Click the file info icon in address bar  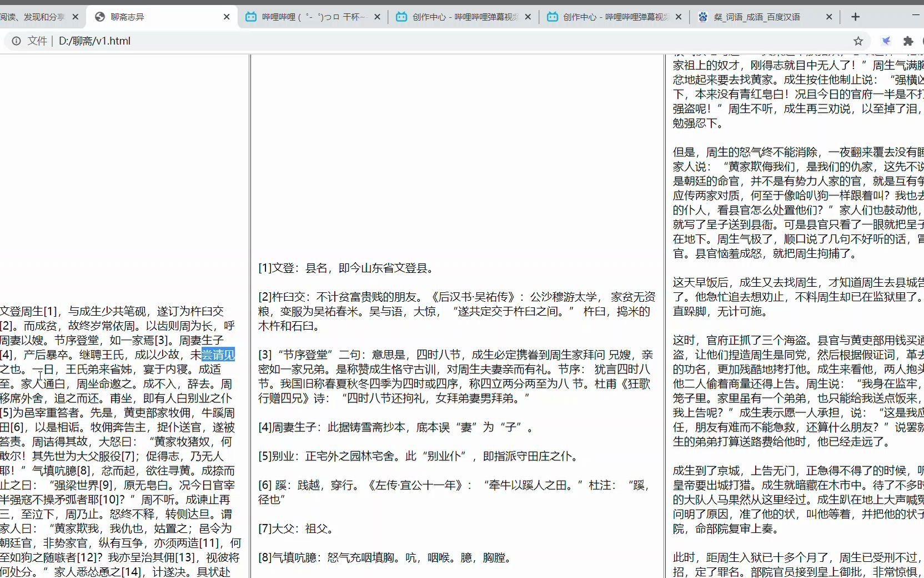[17, 41]
